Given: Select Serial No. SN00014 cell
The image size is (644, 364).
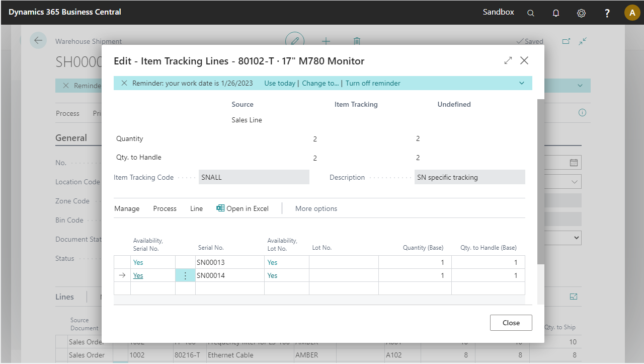Looking at the screenshot, I should tap(230, 275).
